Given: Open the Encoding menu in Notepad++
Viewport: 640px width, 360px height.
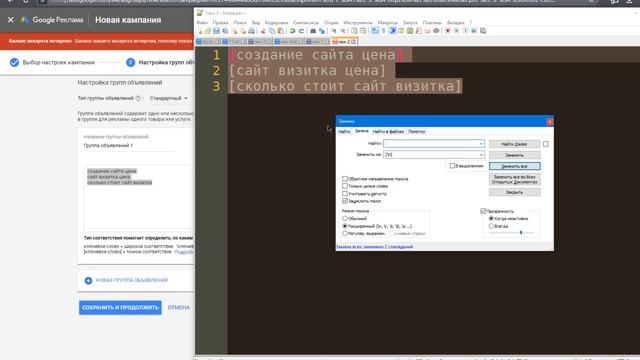Looking at the screenshot, I should [x=276, y=22].
